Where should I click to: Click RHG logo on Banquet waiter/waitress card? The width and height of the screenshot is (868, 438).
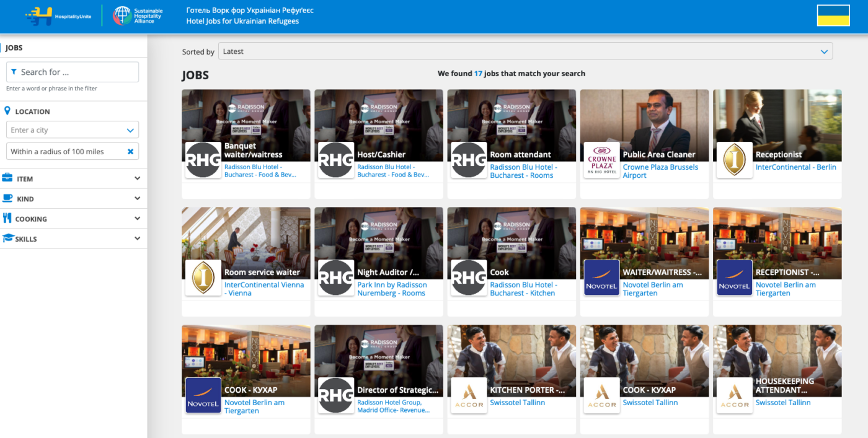203,160
